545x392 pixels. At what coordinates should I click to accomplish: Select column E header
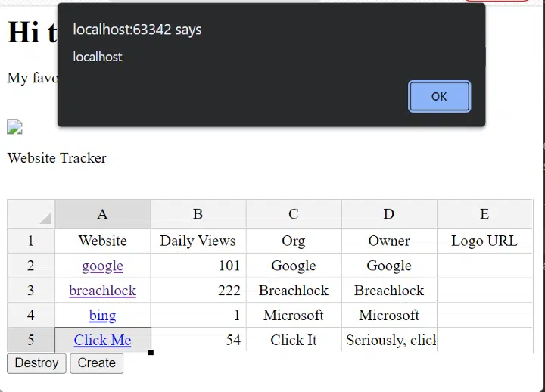484,214
